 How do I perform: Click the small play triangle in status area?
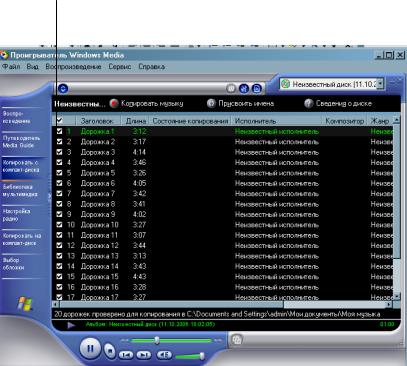71,325
